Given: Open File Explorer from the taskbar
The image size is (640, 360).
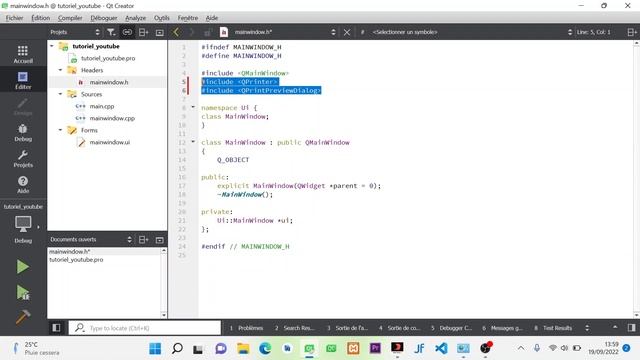Looking at the screenshot, I should pos(243,348).
